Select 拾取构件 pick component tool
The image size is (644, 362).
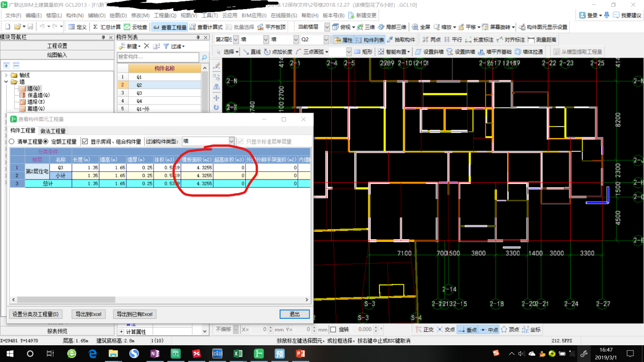tap(401, 39)
